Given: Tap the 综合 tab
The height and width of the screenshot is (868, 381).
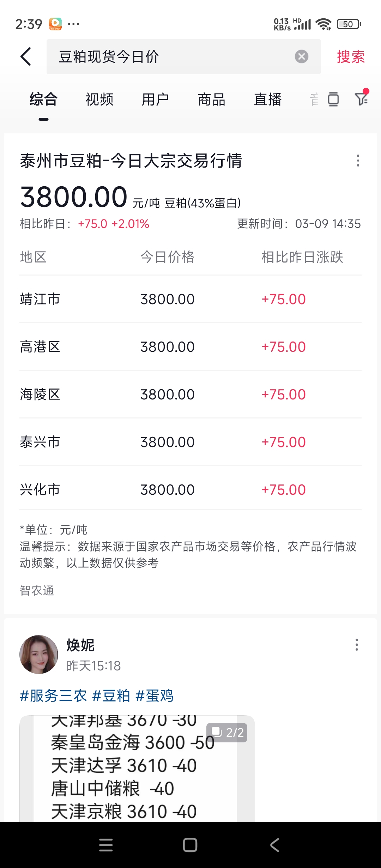Looking at the screenshot, I should pyautogui.click(x=43, y=100).
